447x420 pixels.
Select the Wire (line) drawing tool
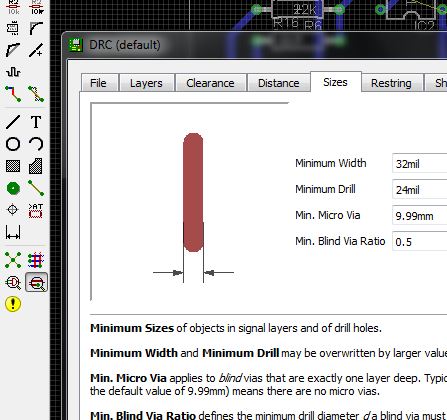click(x=13, y=122)
